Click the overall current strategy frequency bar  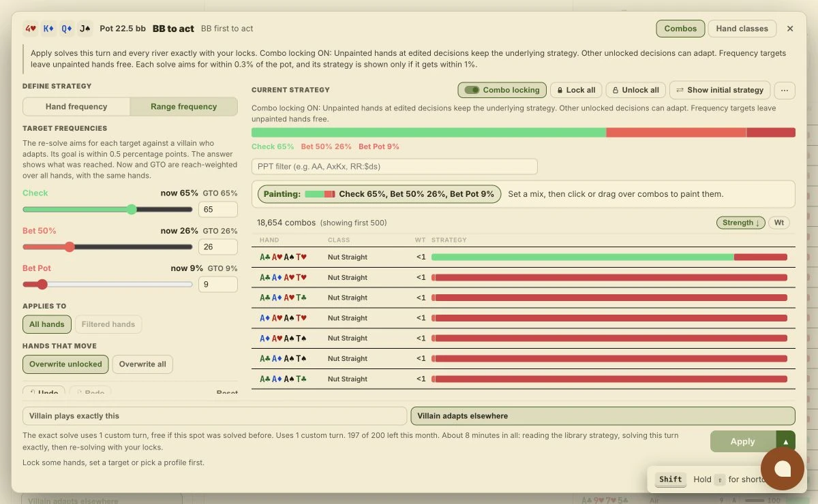click(524, 133)
